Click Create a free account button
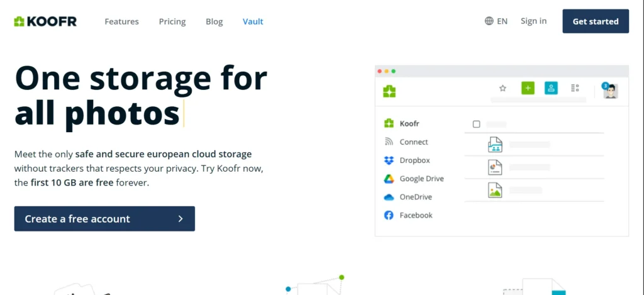The height and width of the screenshot is (295, 644). [x=104, y=219]
